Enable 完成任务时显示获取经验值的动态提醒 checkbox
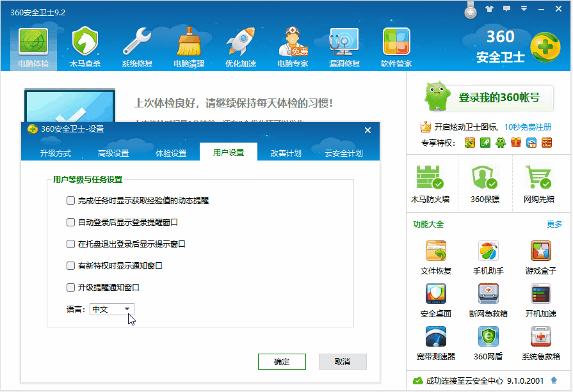The image size is (573, 392). 70,200
